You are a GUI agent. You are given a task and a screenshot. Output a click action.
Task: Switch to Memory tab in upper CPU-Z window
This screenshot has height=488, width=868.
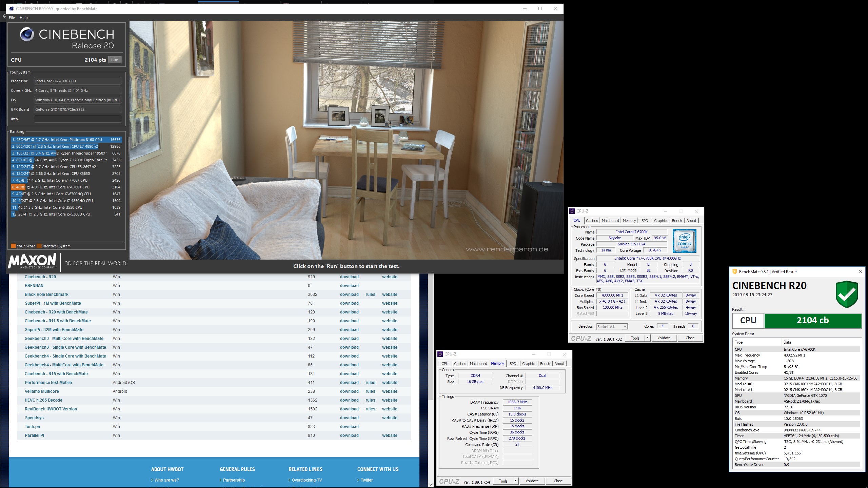point(629,221)
